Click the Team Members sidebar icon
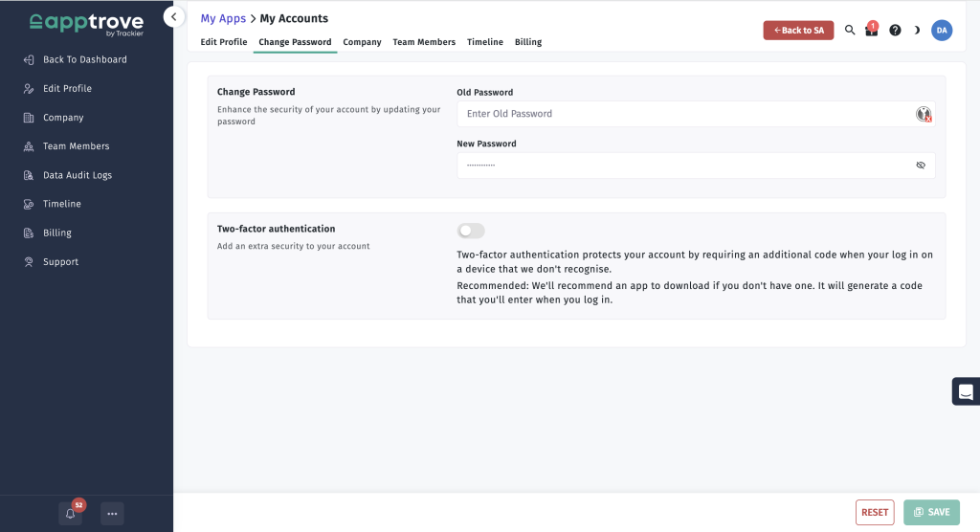This screenshot has width=980, height=532. point(29,146)
